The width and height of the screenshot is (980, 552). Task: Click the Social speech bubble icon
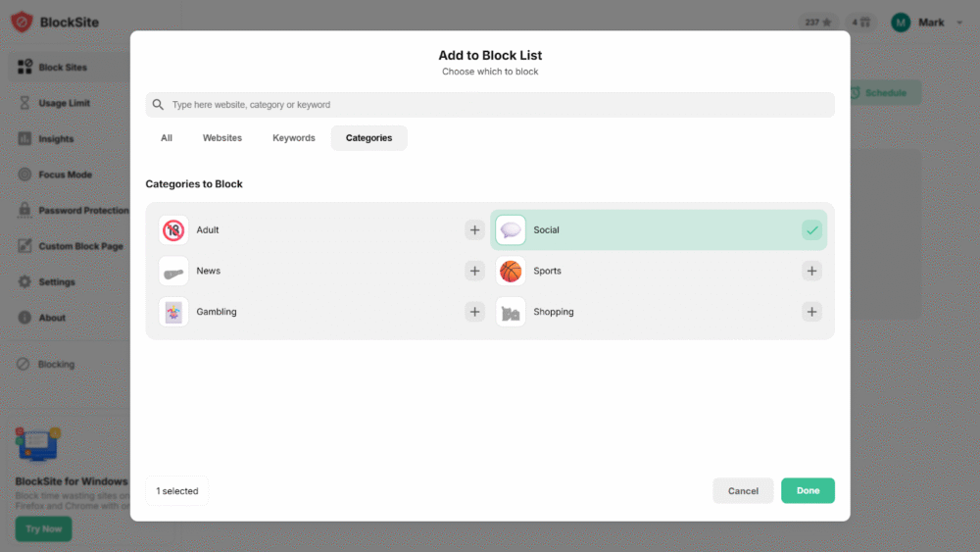coord(511,230)
